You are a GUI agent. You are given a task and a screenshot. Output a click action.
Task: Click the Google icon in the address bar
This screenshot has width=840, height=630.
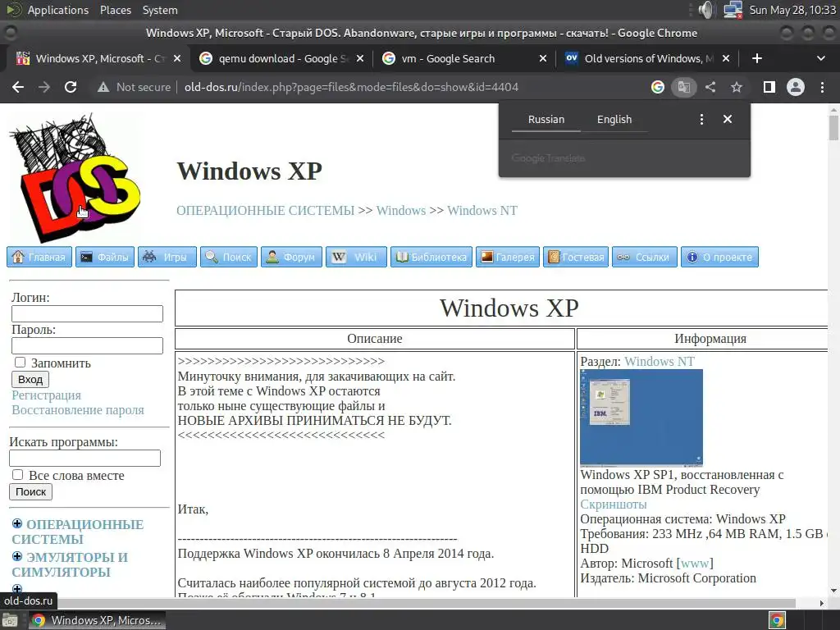[x=658, y=87]
